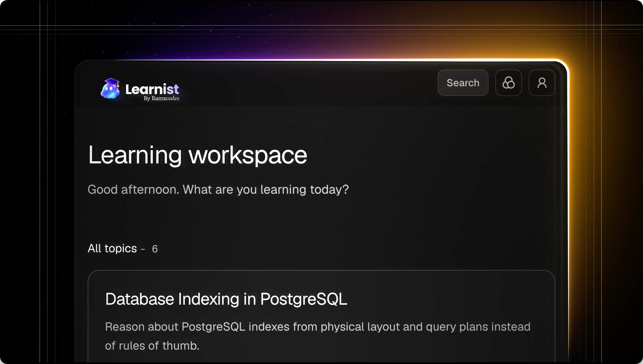The height and width of the screenshot is (364, 643).
Task: Open the user profile icon
Action: (542, 83)
